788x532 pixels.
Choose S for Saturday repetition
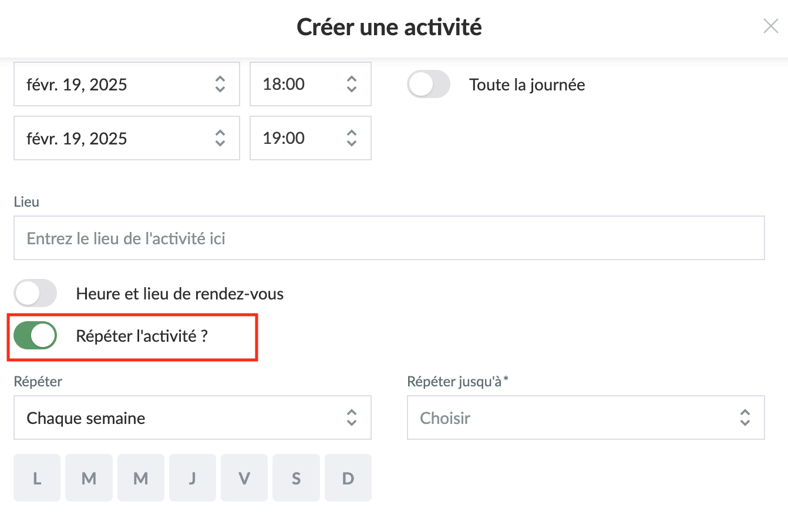coord(297,478)
